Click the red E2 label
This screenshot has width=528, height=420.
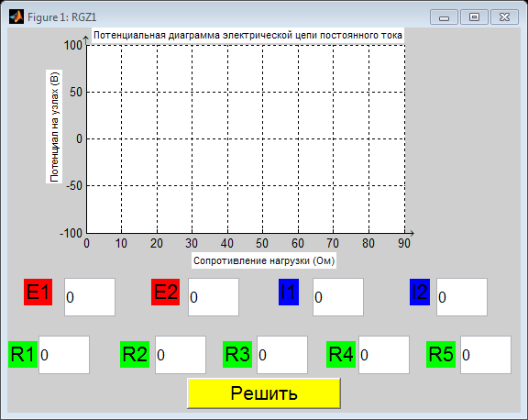(x=165, y=292)
